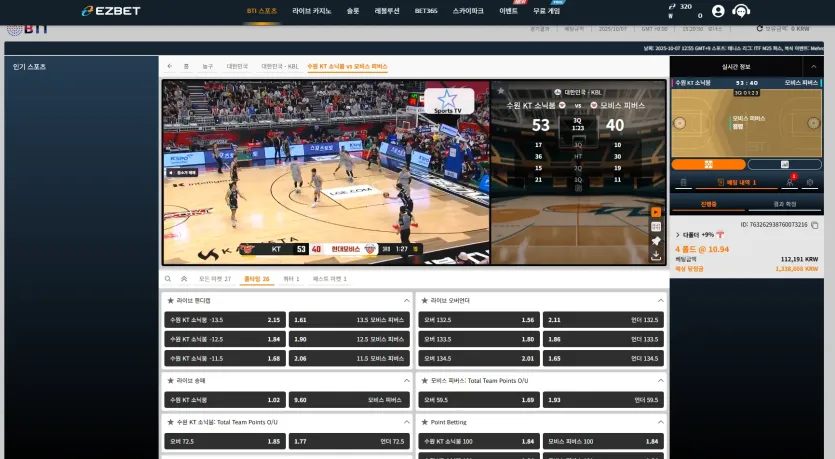The image size is (835, 459).
Task: Select the 진행중 bets tab
Action: tap(708, 204)
